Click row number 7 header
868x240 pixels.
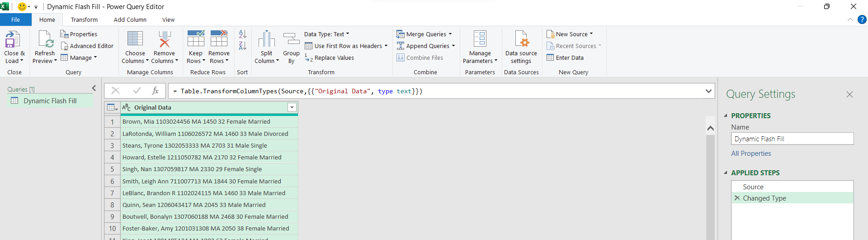coord(112,193)
